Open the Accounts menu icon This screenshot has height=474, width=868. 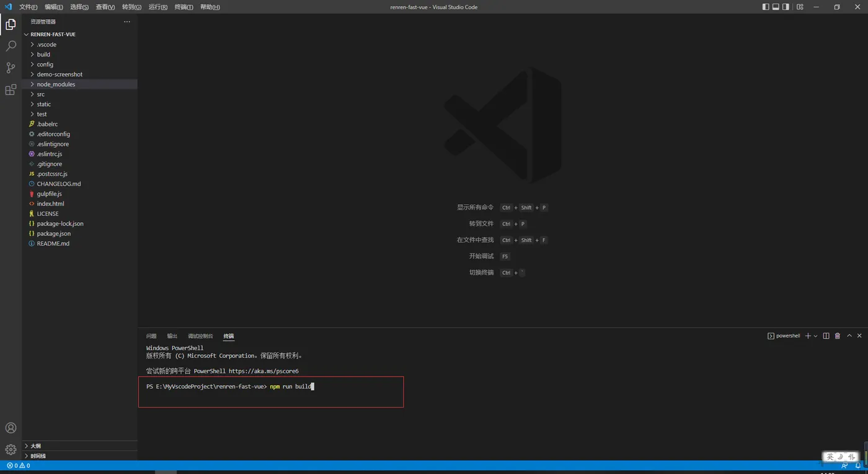[x=11, y=428]
